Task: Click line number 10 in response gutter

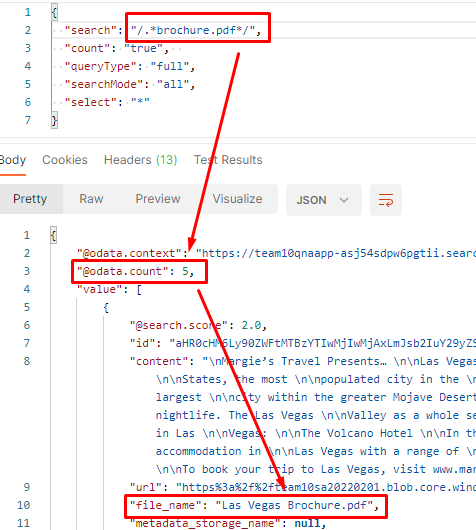Action: 24,505
